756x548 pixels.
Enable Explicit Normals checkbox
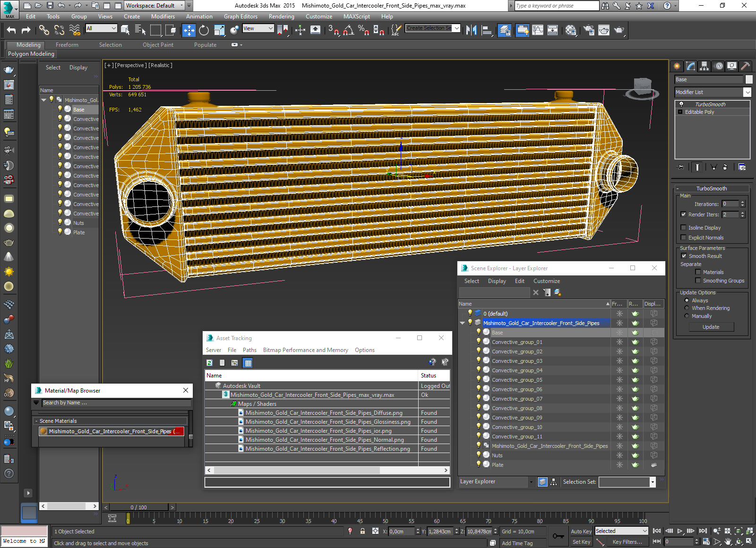click(x=683, y=238)
